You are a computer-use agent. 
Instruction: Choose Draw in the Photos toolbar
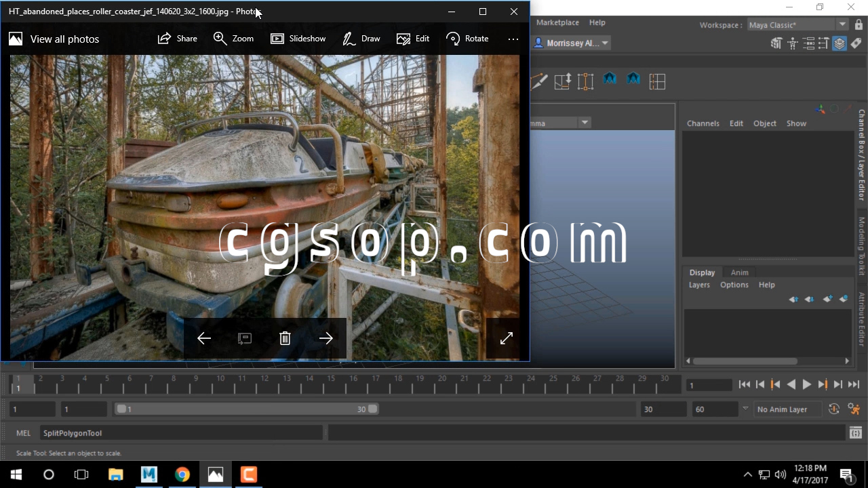point(361,39)
